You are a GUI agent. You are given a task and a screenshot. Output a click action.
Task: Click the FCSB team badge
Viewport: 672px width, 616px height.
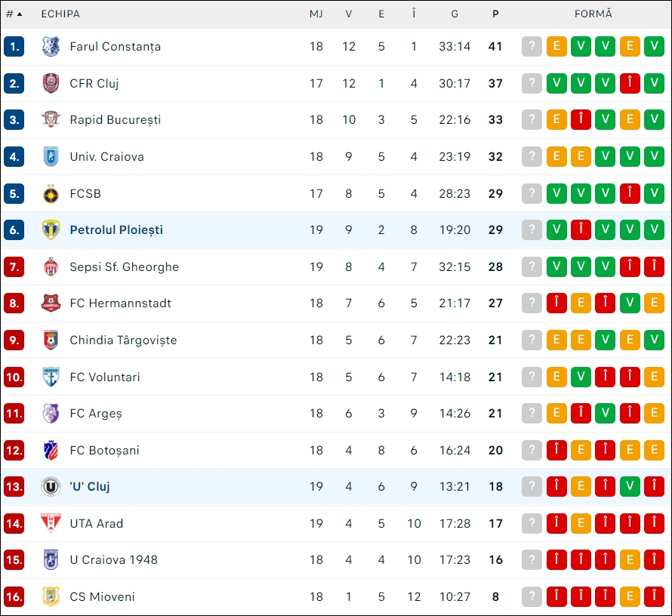[51, 193]
